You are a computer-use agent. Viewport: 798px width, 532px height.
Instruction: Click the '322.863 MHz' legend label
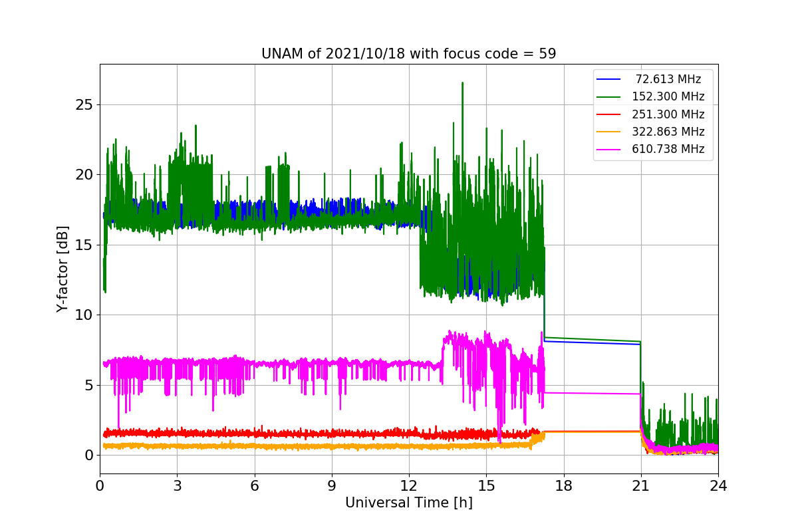(668, 132)
